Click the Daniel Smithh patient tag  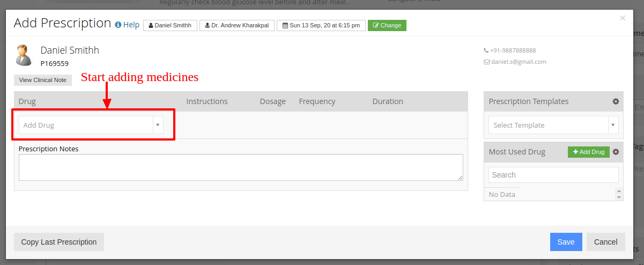(170, 25)
